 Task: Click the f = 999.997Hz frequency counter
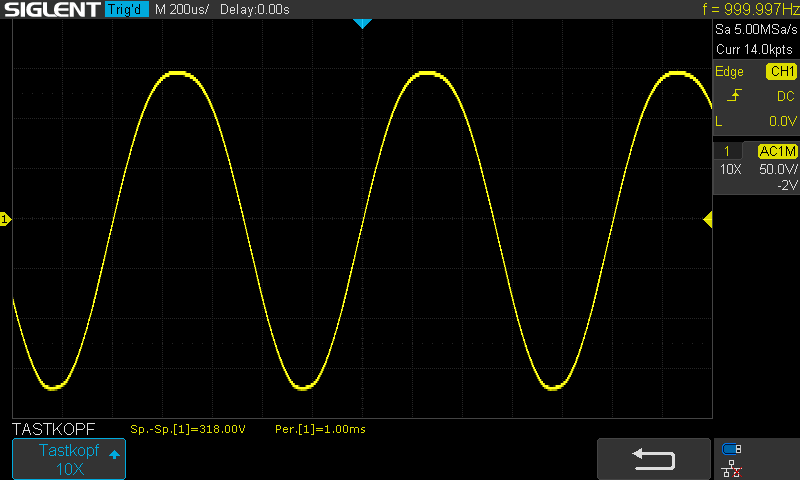click(x=750, y=9)
